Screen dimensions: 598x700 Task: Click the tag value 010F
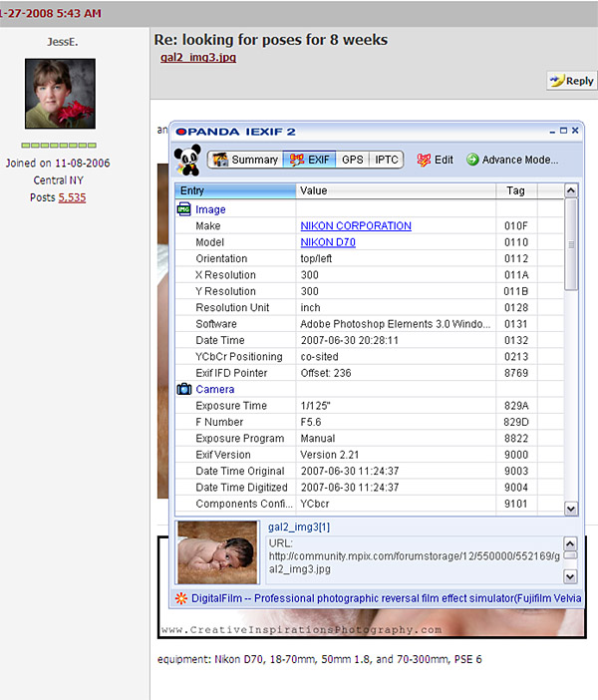[516, 225]
